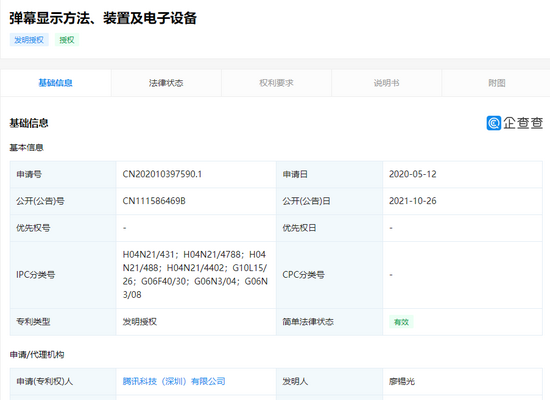Click the 企查查 logo icon
The width and height of the screenshot is (550, 400).
pyautogui.click(x=494, y=123)
